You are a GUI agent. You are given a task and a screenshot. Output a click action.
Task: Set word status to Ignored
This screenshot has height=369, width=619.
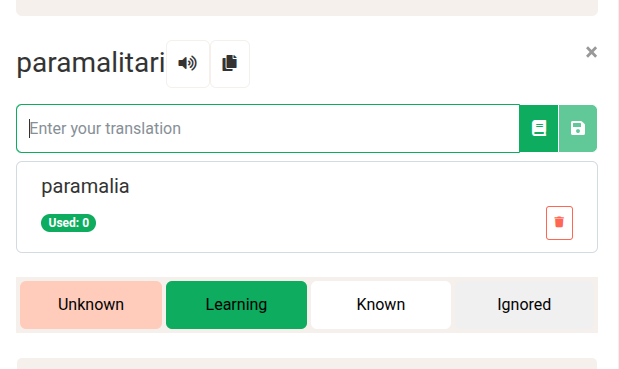coord(524,305)
